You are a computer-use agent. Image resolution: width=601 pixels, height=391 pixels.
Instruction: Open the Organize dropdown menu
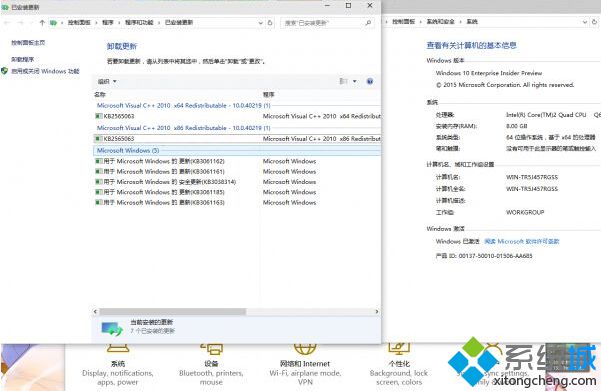[x=107, y=81]
